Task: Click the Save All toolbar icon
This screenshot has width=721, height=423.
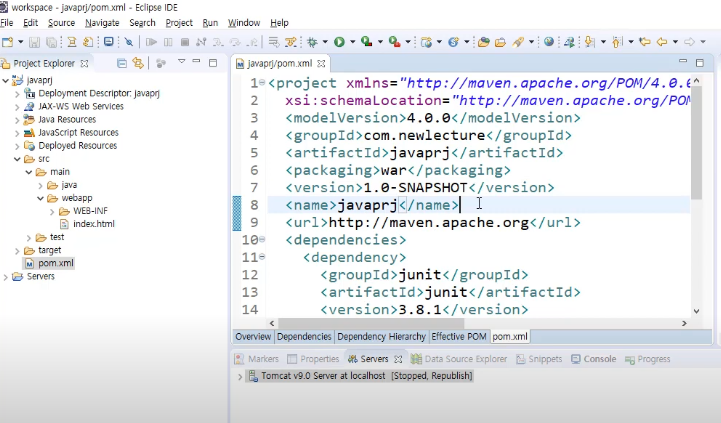Action: [x=52, y=42]
